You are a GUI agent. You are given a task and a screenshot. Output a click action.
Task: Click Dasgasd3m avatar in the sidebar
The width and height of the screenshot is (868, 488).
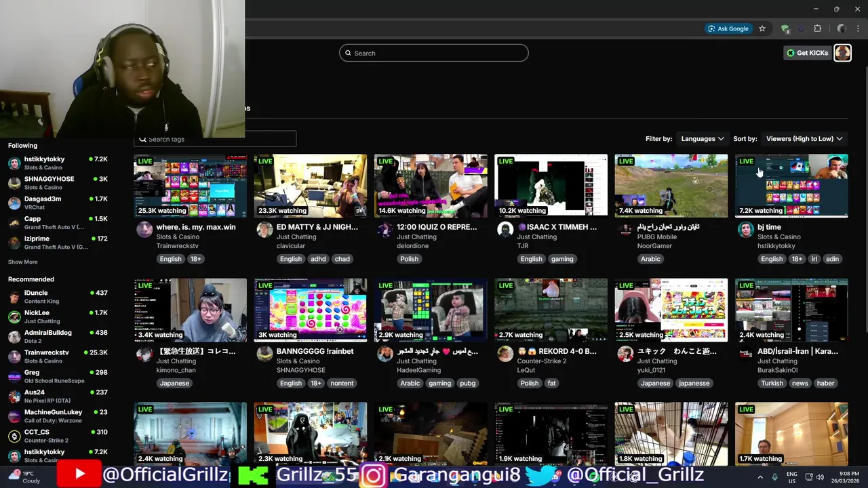pos(14,203)
